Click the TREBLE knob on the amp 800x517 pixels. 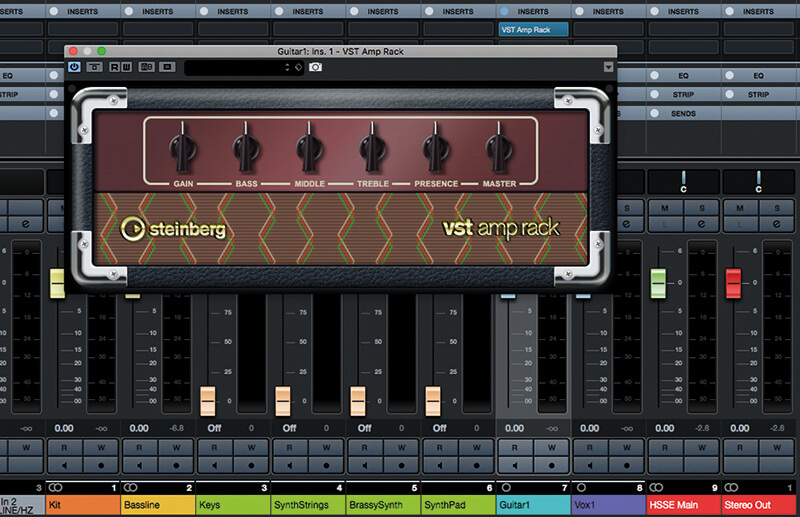point(372,149)
